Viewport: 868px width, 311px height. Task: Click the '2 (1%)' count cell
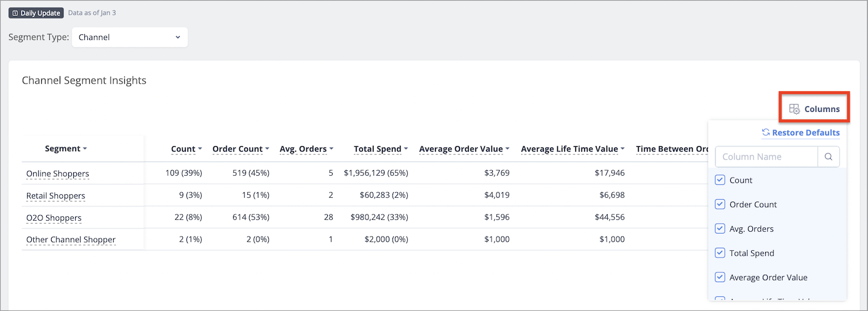[x=191, y=239]
